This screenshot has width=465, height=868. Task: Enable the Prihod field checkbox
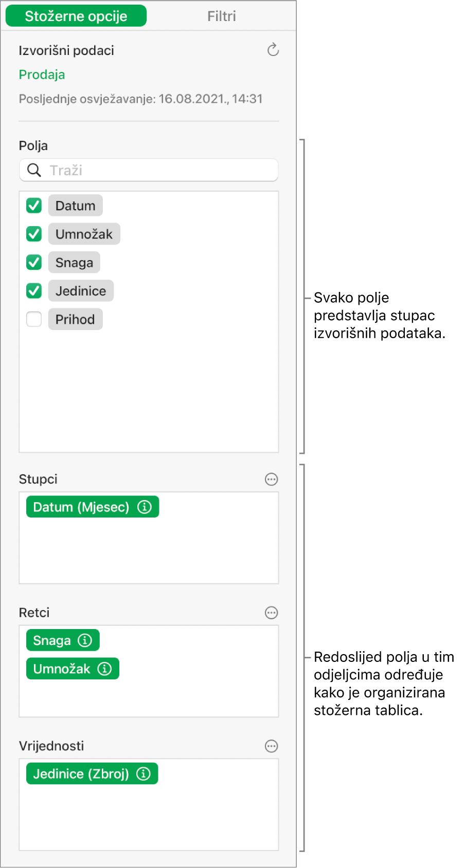click(x=34, y=319)
